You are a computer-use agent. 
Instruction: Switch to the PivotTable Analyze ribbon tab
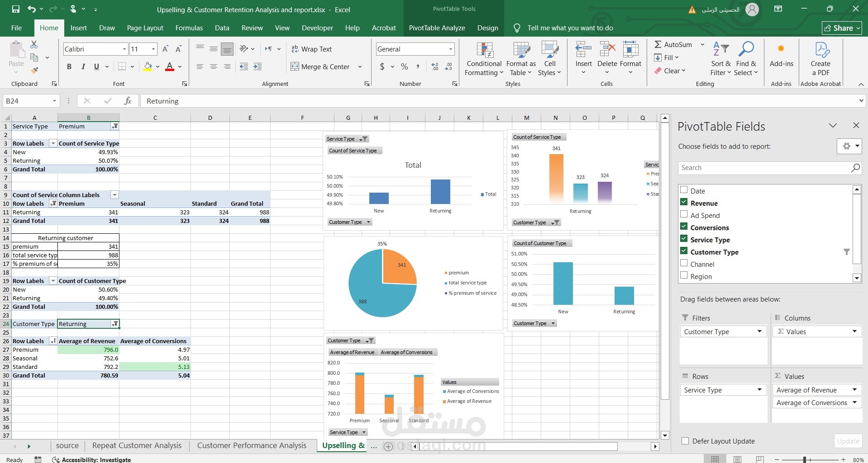pyautogui.click(x=437, y=28)
